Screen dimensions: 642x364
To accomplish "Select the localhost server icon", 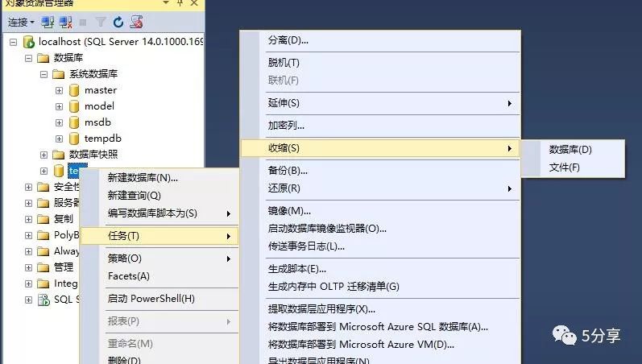I will point(28,42).
